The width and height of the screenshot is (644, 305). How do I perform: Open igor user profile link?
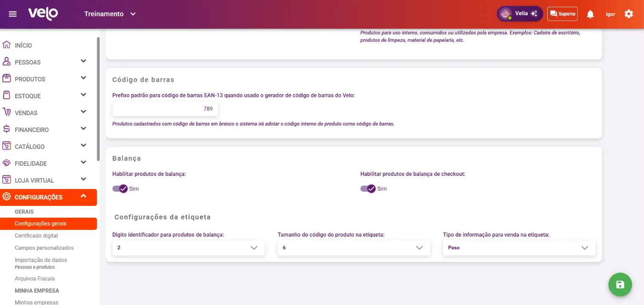click(x=610, y=14)
